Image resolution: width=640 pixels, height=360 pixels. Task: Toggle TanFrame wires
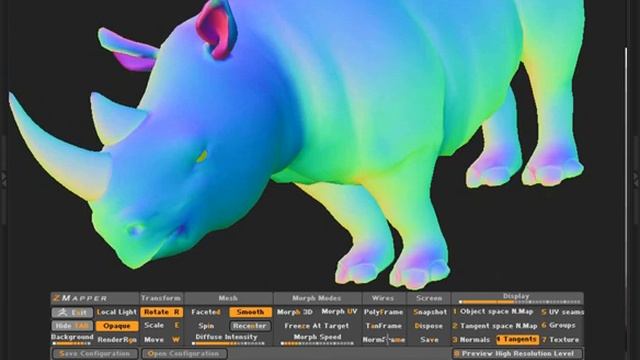point(383,326)
